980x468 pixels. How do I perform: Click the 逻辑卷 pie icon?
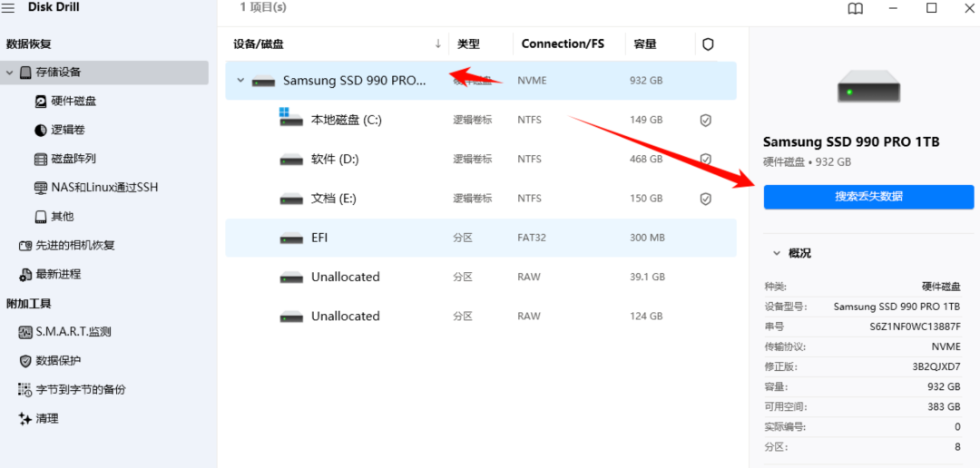click(41, 130)
